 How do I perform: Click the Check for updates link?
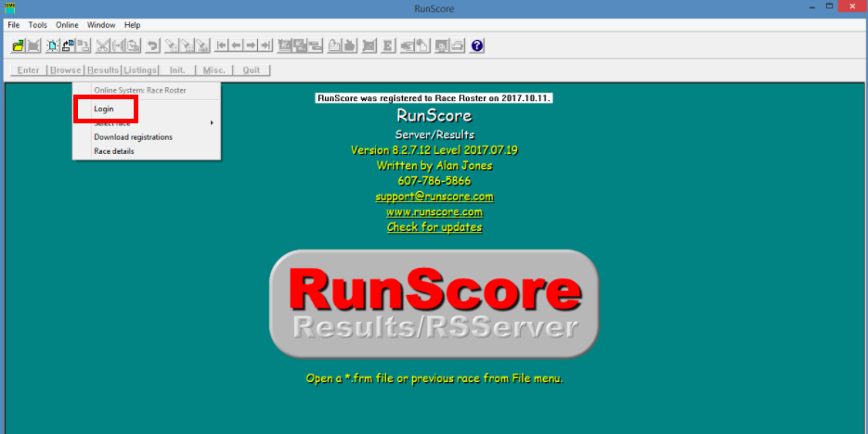click(434, 227)
